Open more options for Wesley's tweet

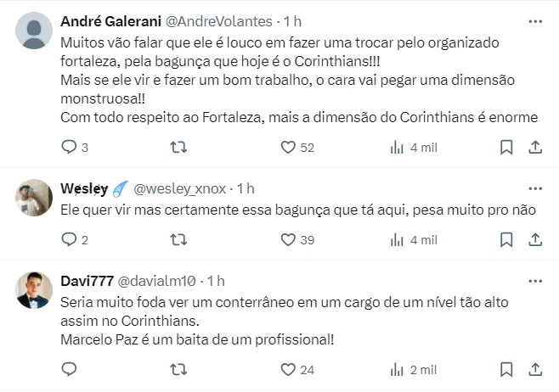point(535,188)
